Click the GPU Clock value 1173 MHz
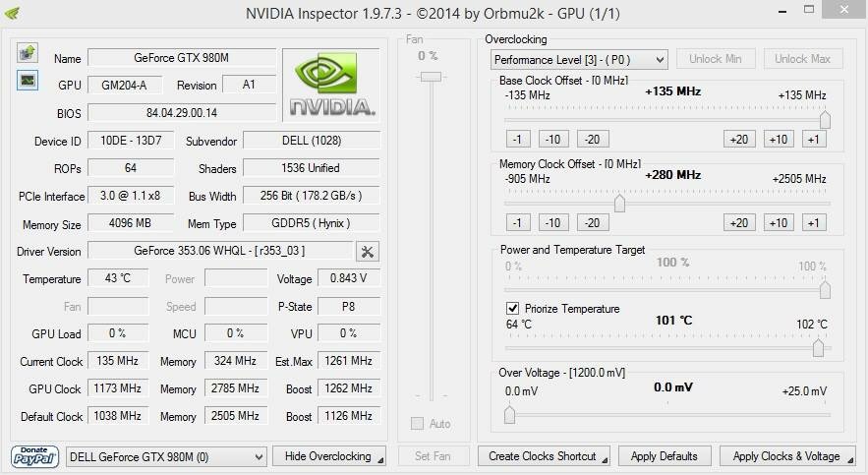868x475 pixels. [x=118, y=388]
